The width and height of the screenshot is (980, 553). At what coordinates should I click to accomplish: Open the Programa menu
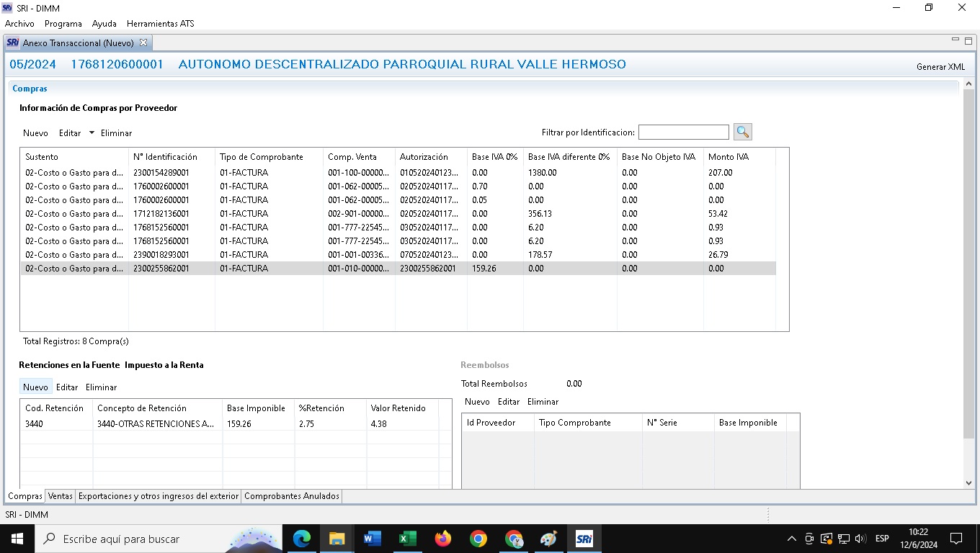click(x=63, y=24)
